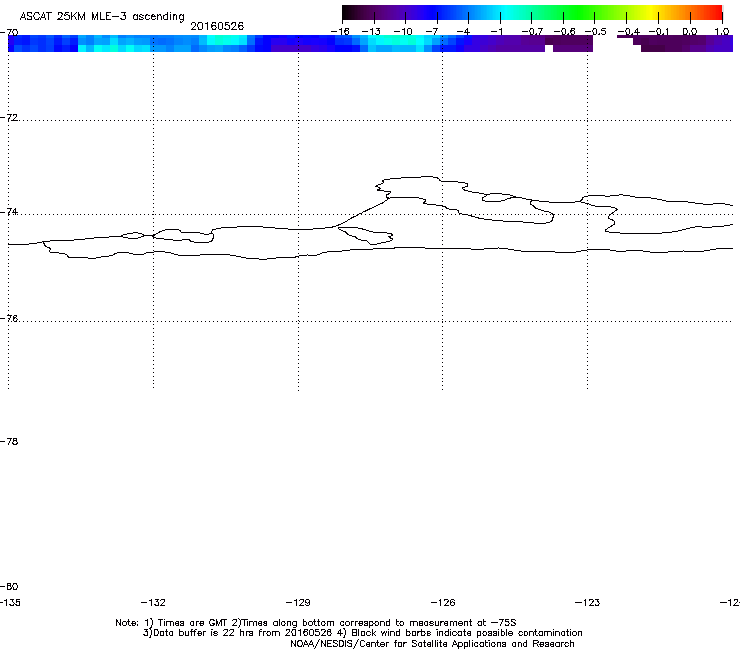Click the 'ASCAT 25KM MLE-3 ascending' title

point(102,17)
